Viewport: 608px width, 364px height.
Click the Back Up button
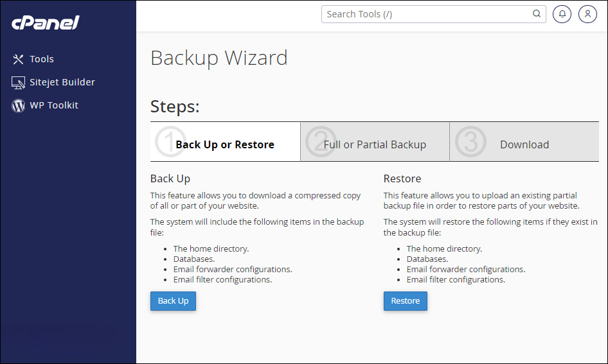(x=173, y=301)
